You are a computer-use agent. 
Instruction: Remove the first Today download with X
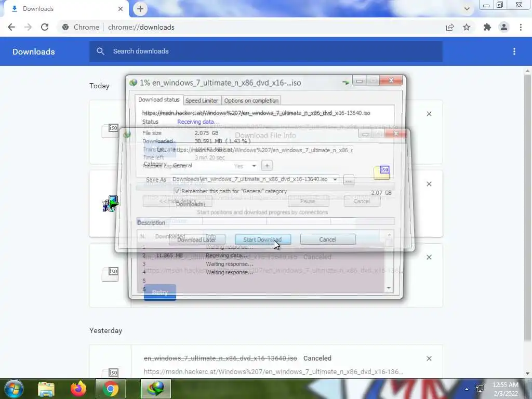tap(429, 114)
